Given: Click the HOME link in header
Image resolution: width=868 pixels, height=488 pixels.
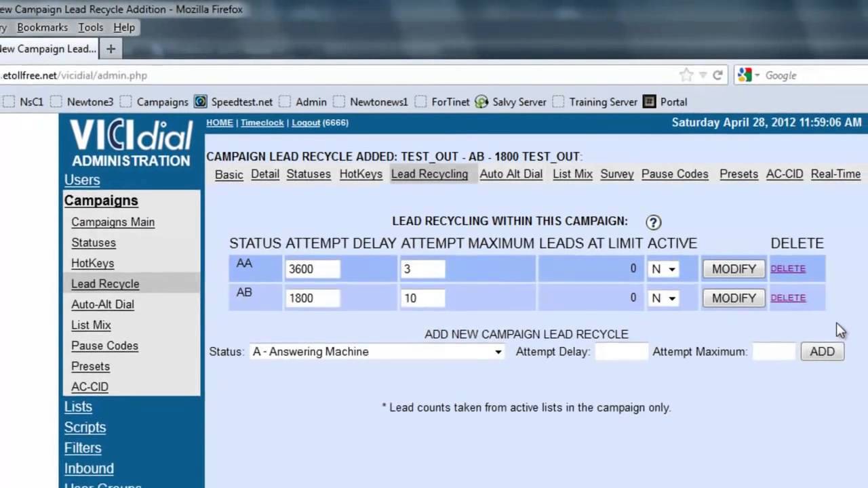Looking at the screenshot, I should point(220,123).
